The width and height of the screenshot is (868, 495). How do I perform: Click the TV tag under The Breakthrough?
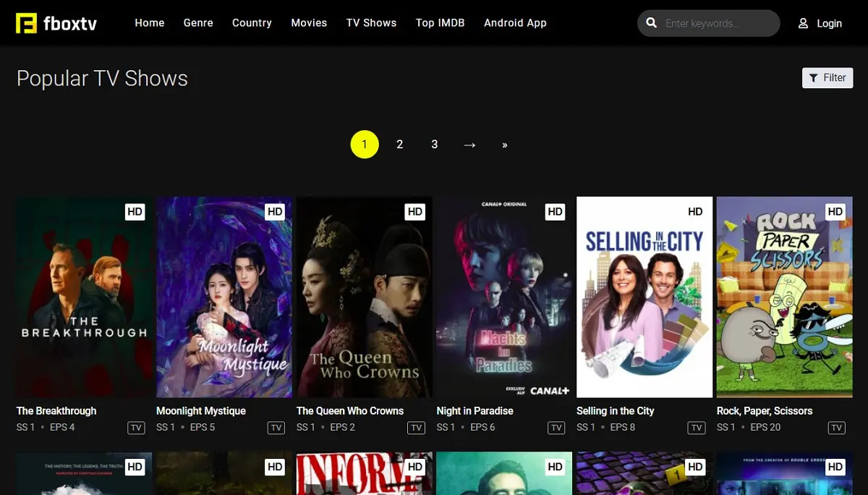(x=136, y=428)
